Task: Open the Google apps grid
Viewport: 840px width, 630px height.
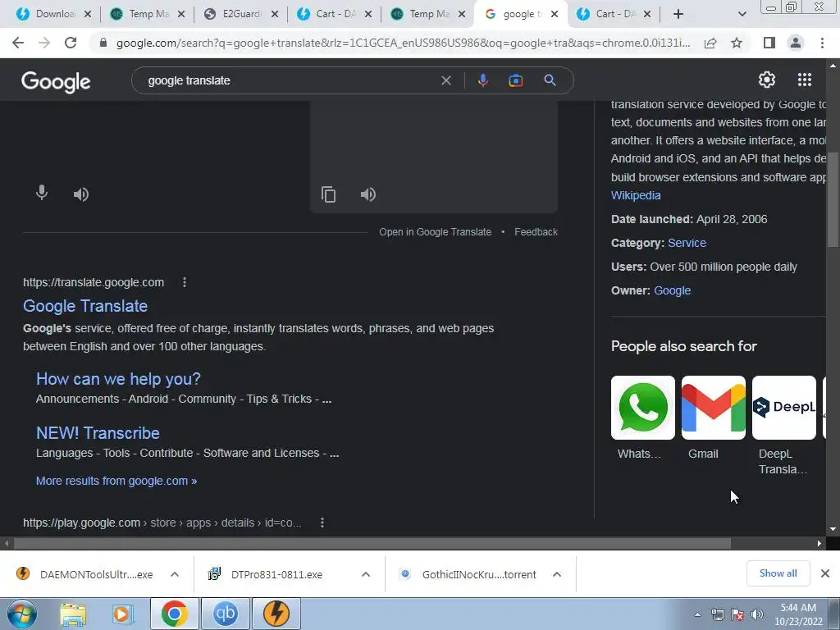Action: click(804, 80)
